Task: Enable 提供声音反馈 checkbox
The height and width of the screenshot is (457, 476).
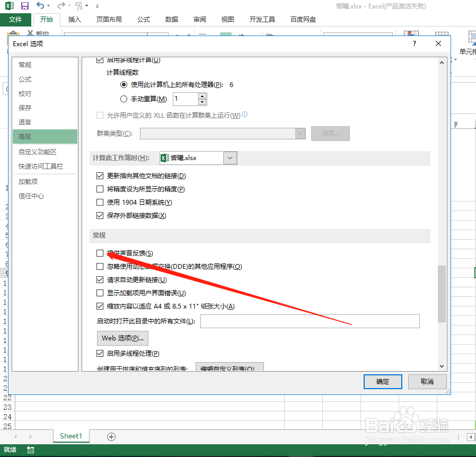Action: coord(100,253)
